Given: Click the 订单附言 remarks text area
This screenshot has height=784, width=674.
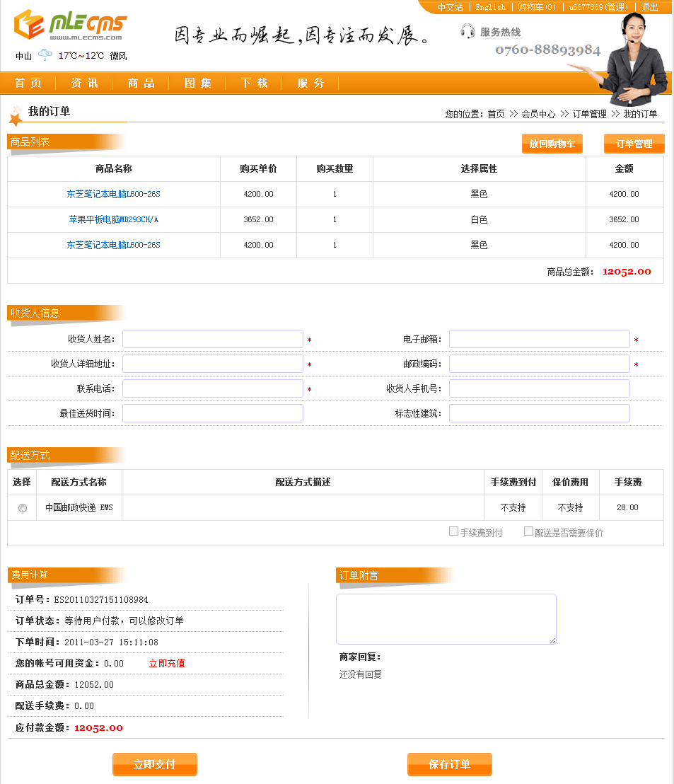Looking at the screenshot, I should pos(446,619).
